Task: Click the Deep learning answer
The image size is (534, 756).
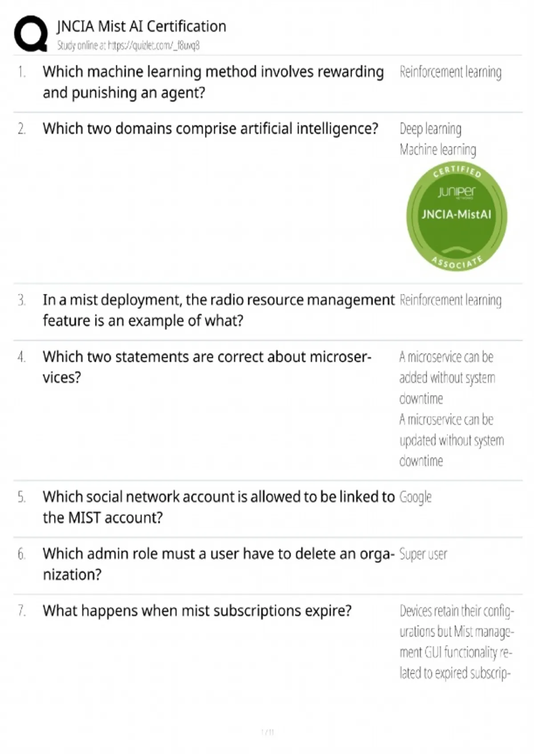Action: (430, 129)
